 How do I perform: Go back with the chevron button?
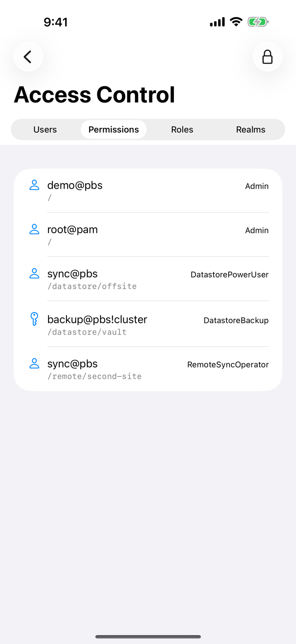[28, 57]
